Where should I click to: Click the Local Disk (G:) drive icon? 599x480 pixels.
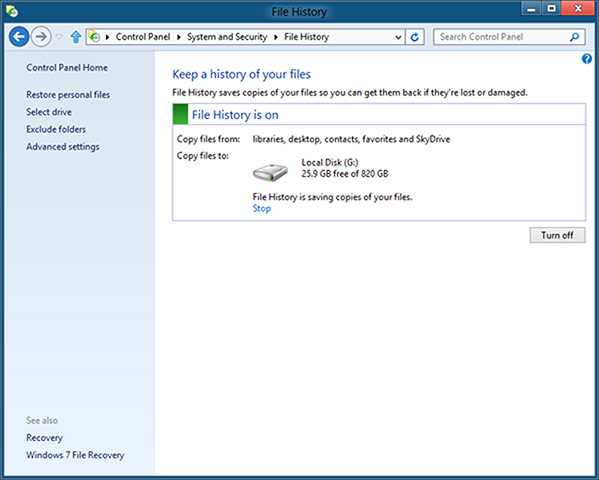point(270,173)
